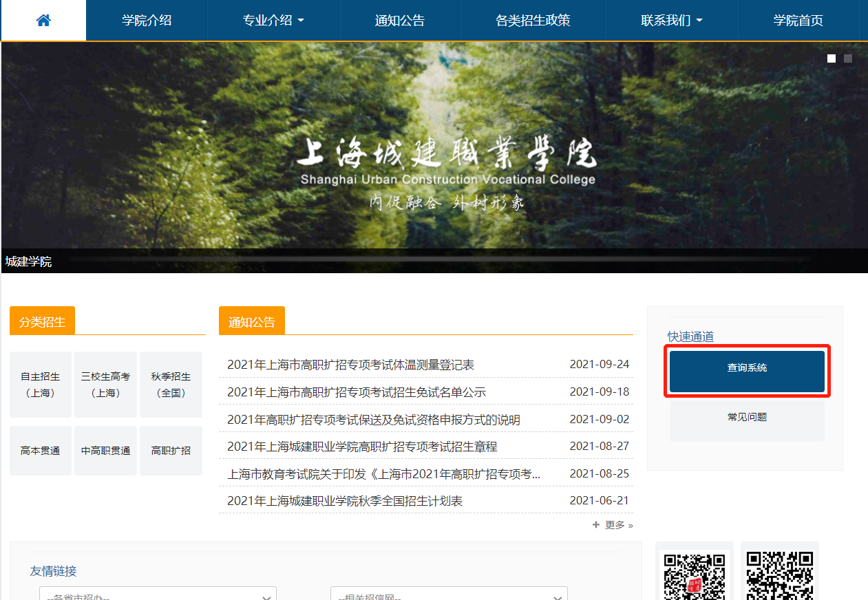Select the first white carousel indicator
Image resolution: width=868 pixels, height=600 pixels.
(x=832, y=58)
